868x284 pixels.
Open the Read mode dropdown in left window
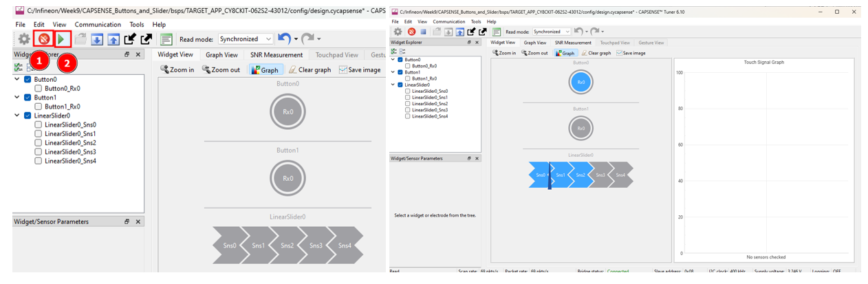[246, 39]
